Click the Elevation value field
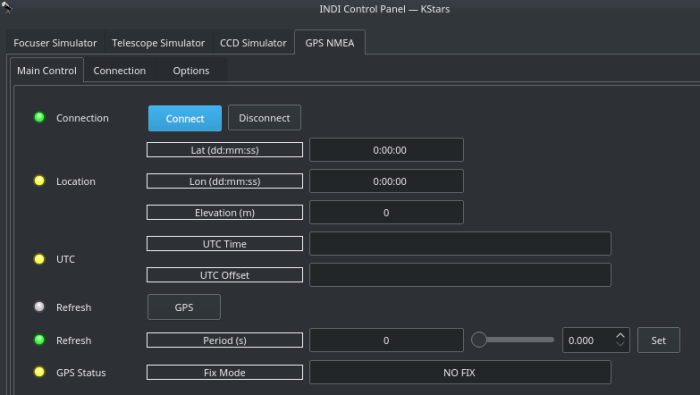This screenshot has height=395, width=700. (387, 212)
